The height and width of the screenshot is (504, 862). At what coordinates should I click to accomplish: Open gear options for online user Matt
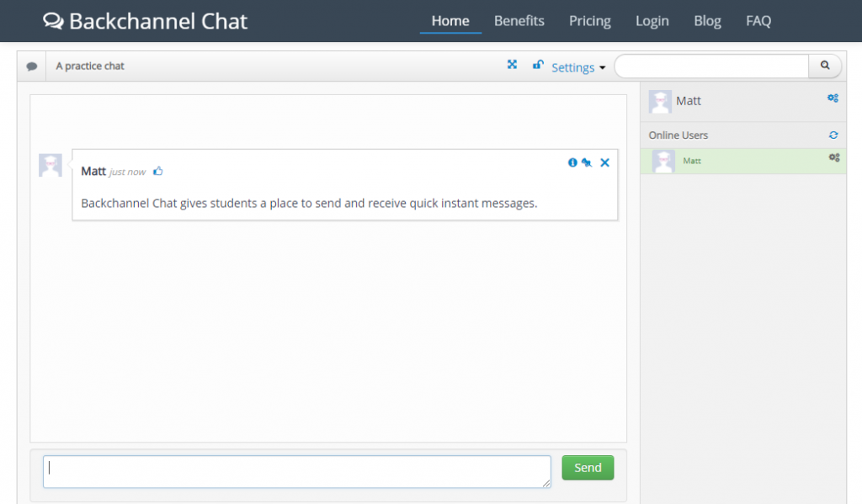(x=834, y=157)
